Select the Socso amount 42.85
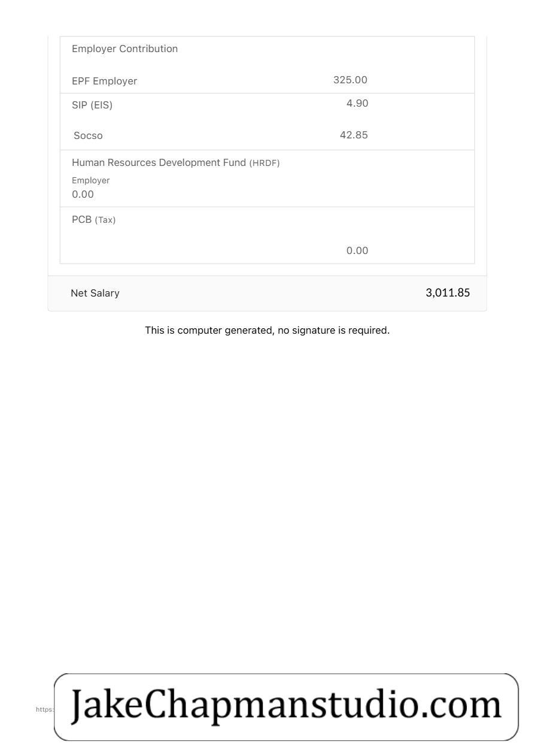Viewport: 534px width, 756px height. point(354,135)
